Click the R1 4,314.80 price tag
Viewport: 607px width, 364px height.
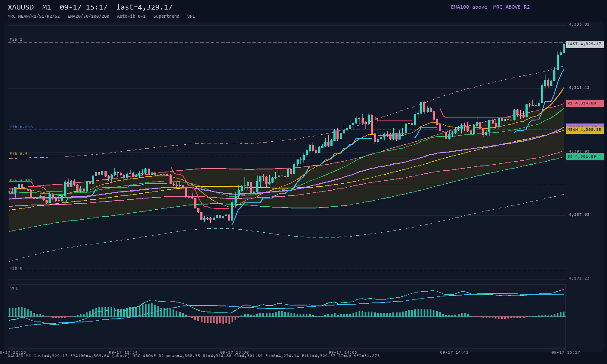[585, 104]
